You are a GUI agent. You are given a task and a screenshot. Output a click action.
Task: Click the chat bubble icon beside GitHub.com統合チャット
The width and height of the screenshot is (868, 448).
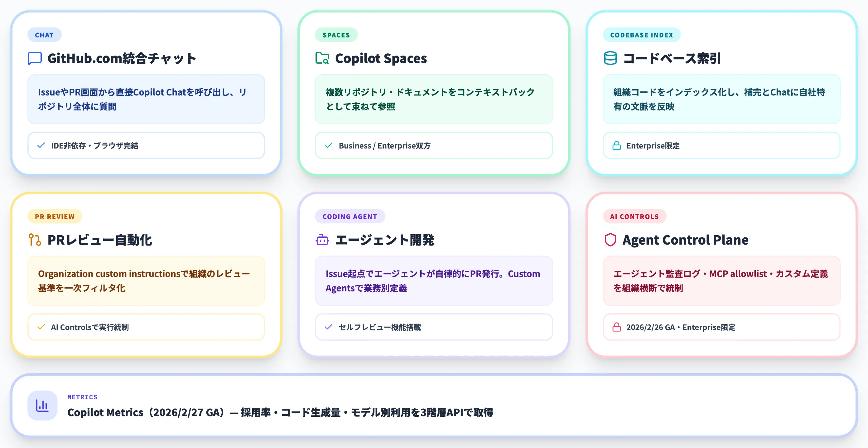tap(35, 58)
